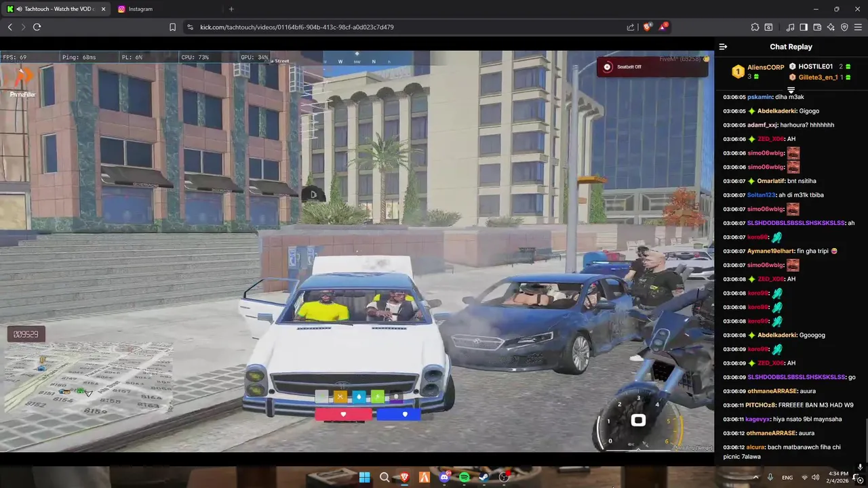Collapse the Chat Replay panel

[723, 47]
